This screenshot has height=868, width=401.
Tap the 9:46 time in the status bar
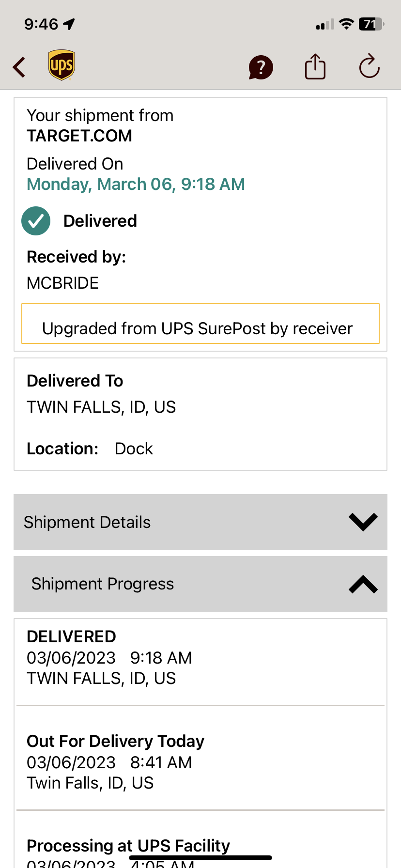tap(41, 23)
